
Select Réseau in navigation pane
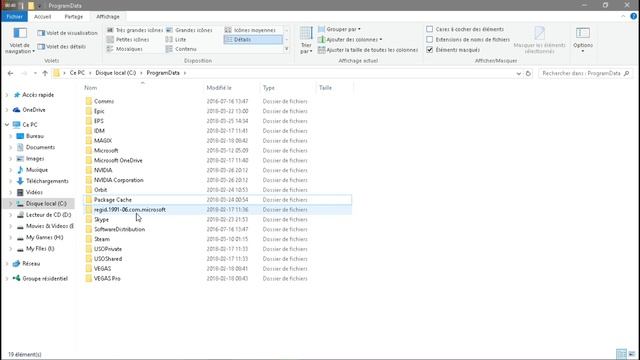[31, 264]
